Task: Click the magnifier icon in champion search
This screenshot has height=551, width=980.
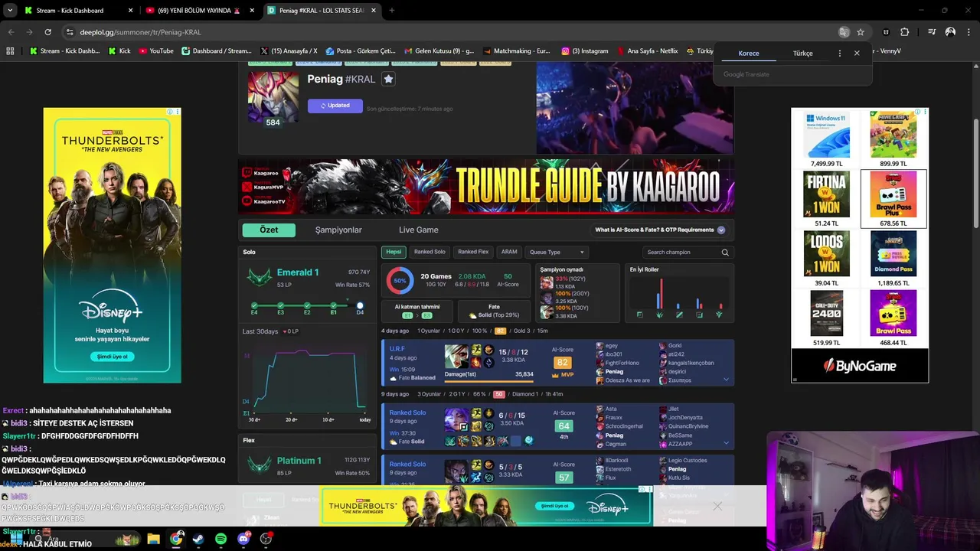Action: pos(725,252)
